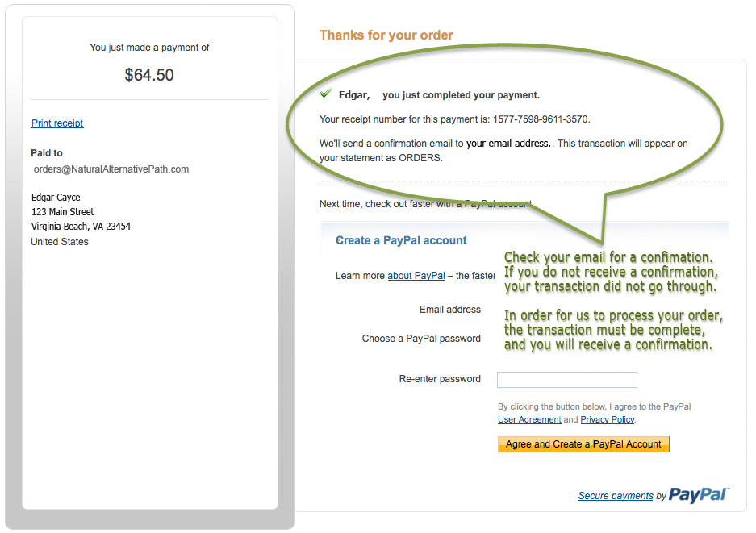Click the Thanks for your order heading
The image size is (756, 533).
[386, 35]
